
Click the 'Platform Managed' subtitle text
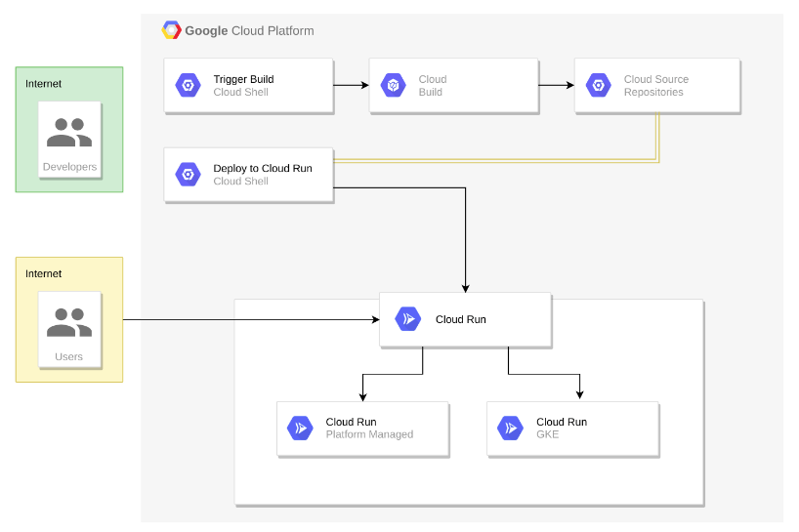pyautogui.click(x=369, y=434)
